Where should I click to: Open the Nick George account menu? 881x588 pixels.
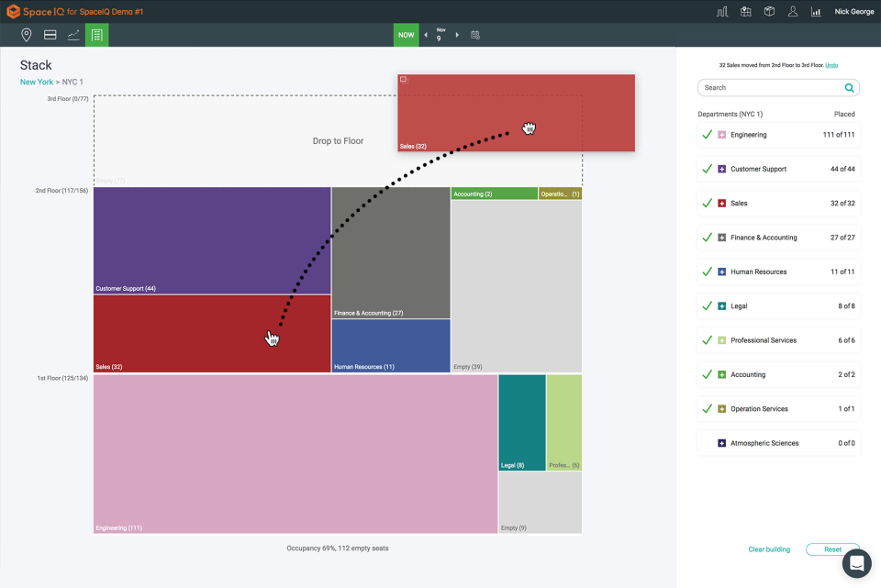coord(853,12)
